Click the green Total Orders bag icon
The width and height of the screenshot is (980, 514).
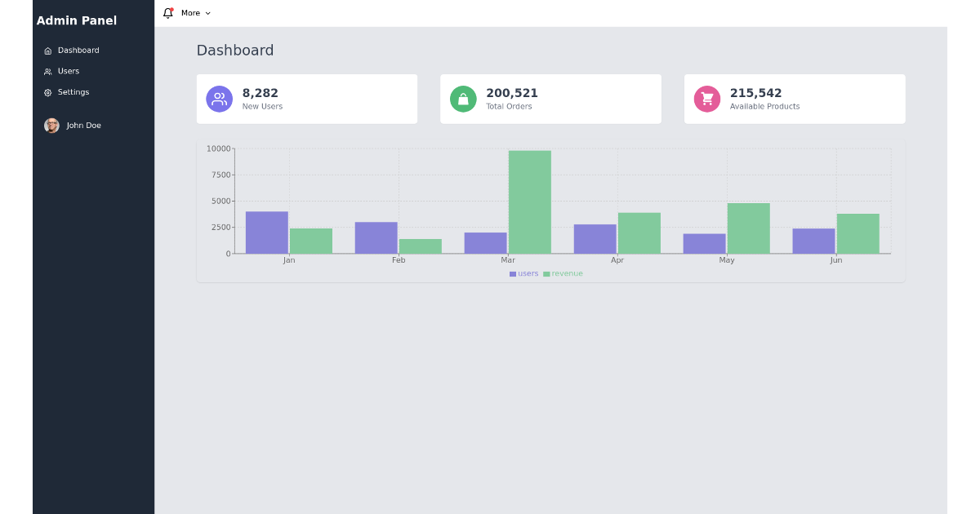(x=462, y=99)
